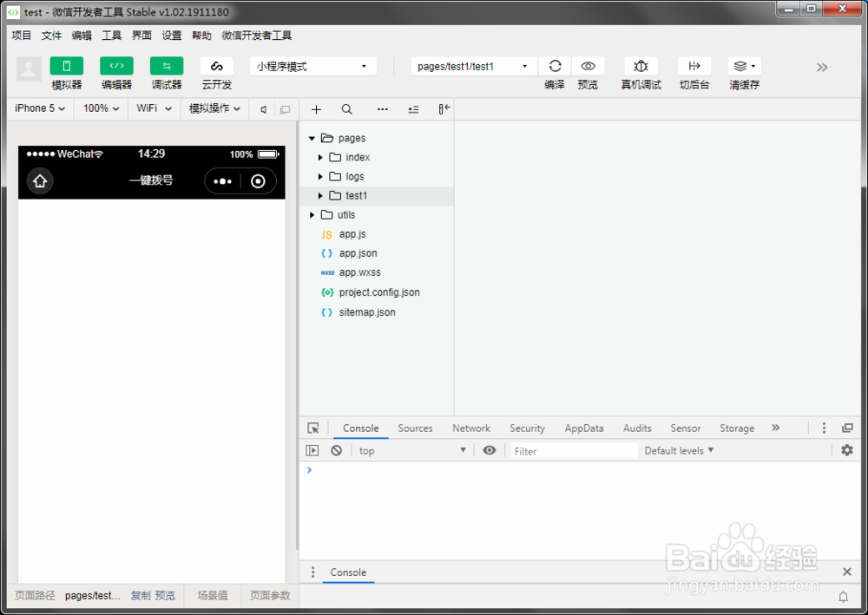Click the console Filter input field
This screenshot has height=615, width=868.
(x=574, y=451)
